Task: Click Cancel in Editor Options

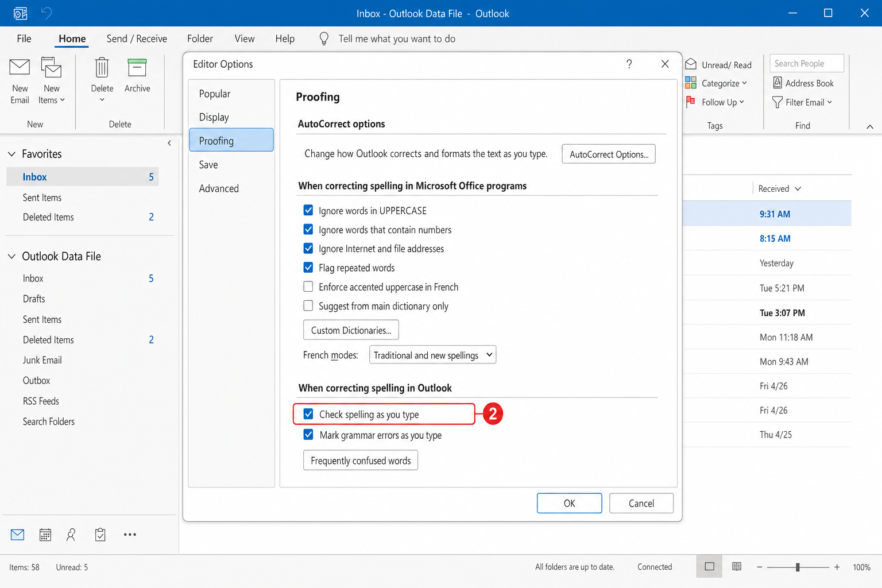Action: (x=641, y=503)
